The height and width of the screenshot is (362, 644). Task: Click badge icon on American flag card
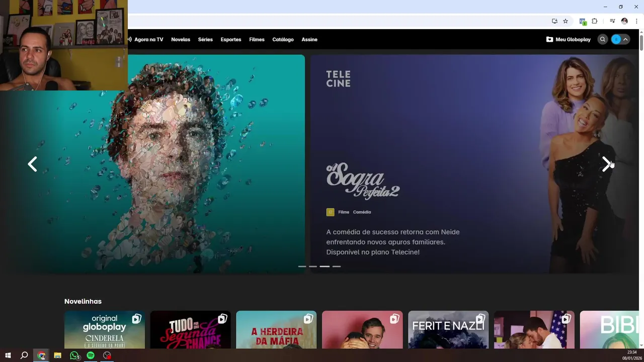(x=566, y=319)
